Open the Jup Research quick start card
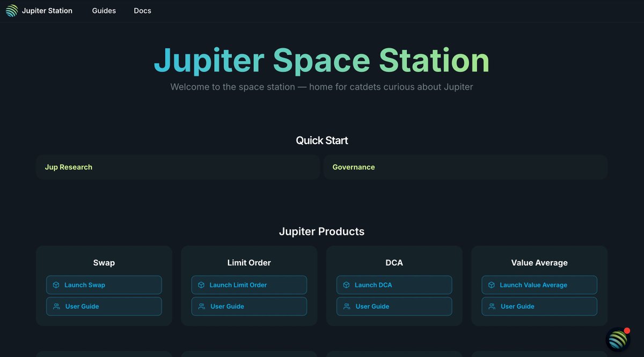The width and height of the screenshot is (644, 357). (x=178, y=167)
